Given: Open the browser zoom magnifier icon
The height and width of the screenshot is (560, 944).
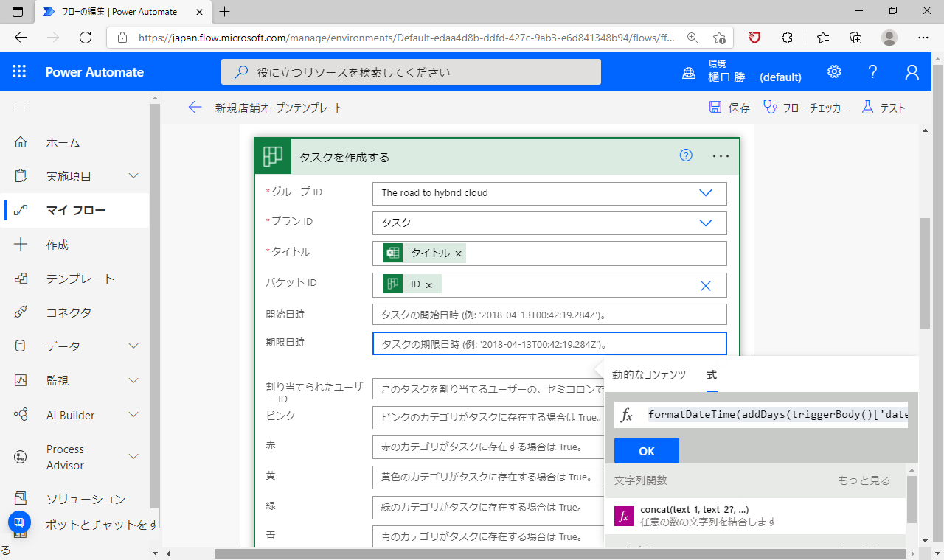Looking at the screenshot, I should (692, 38).
